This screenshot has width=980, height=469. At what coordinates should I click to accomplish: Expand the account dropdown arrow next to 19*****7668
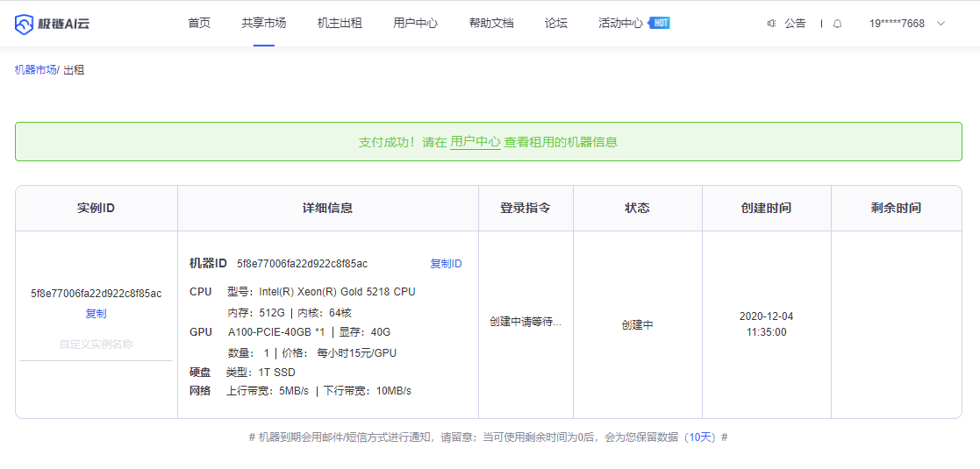(x=941, y=24)
